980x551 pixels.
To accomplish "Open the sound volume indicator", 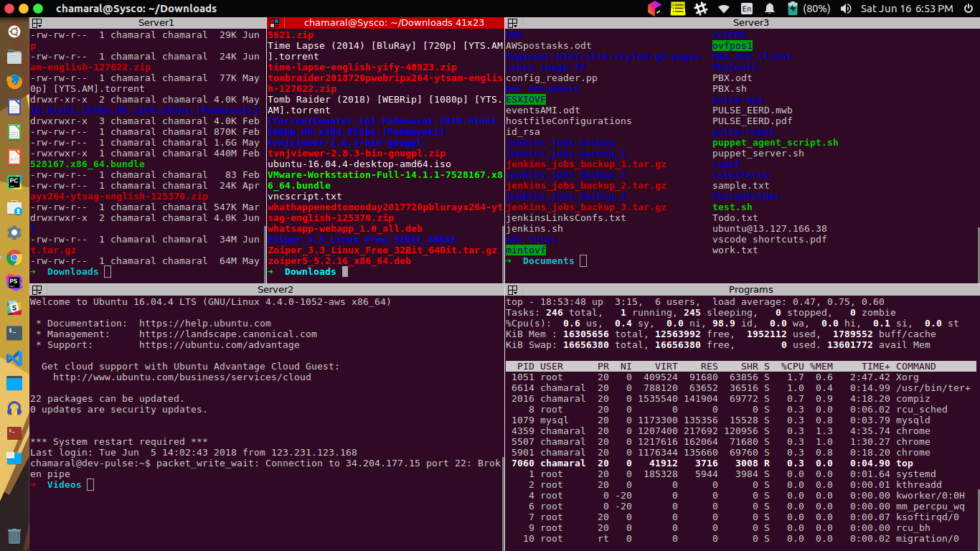I will 846,9.
